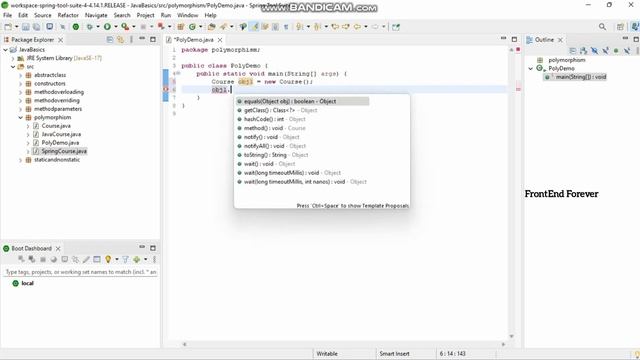Maximize the editor area

tap(514, 39)
